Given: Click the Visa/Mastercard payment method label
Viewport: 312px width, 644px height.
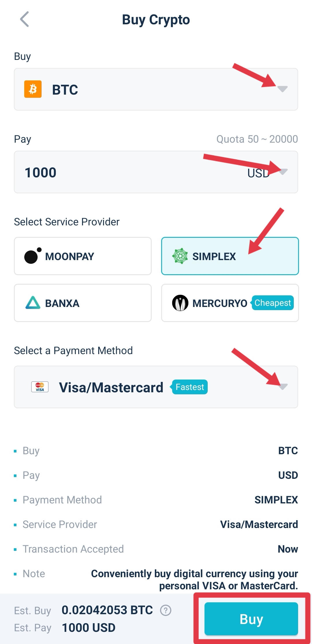Looking at the screenshot, I should (x=111, y=387).
